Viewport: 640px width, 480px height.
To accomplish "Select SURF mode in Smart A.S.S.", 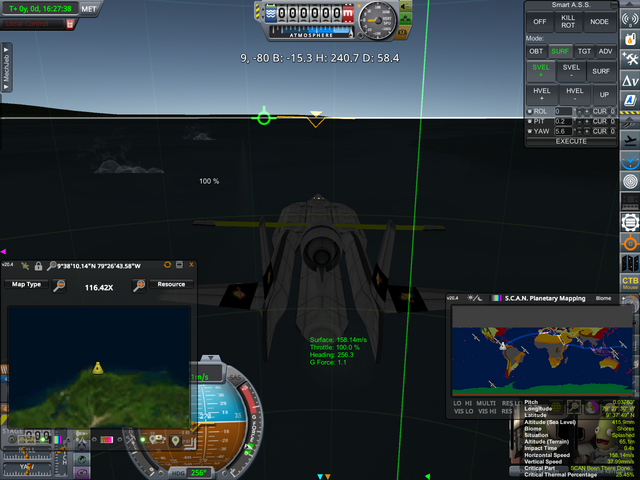I will (x=560, y=51).
